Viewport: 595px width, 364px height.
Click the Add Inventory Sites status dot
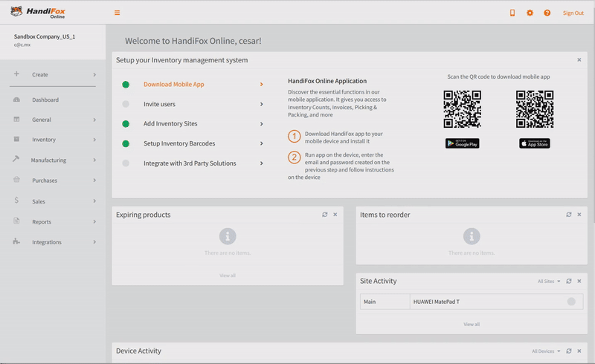[126, 123]
